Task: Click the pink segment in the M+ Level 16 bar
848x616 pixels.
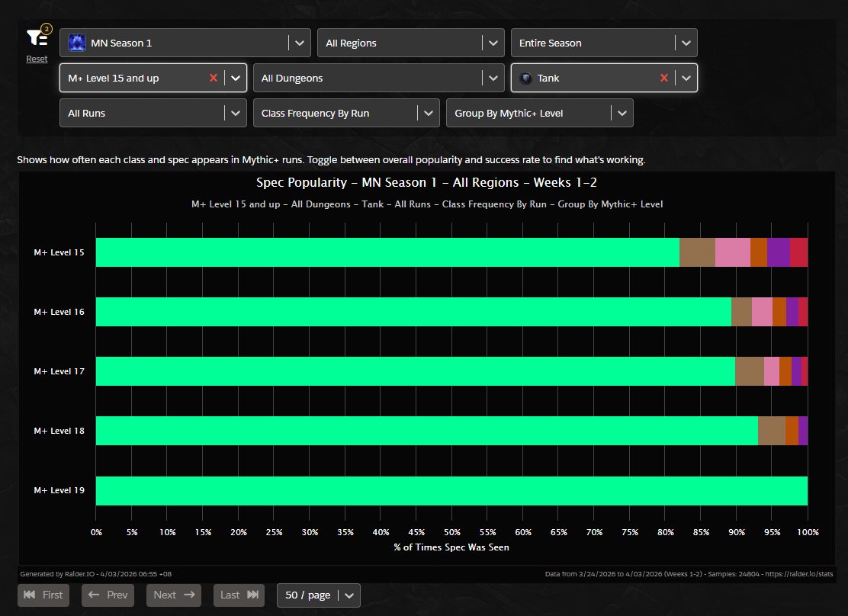Action: point(762,312)
